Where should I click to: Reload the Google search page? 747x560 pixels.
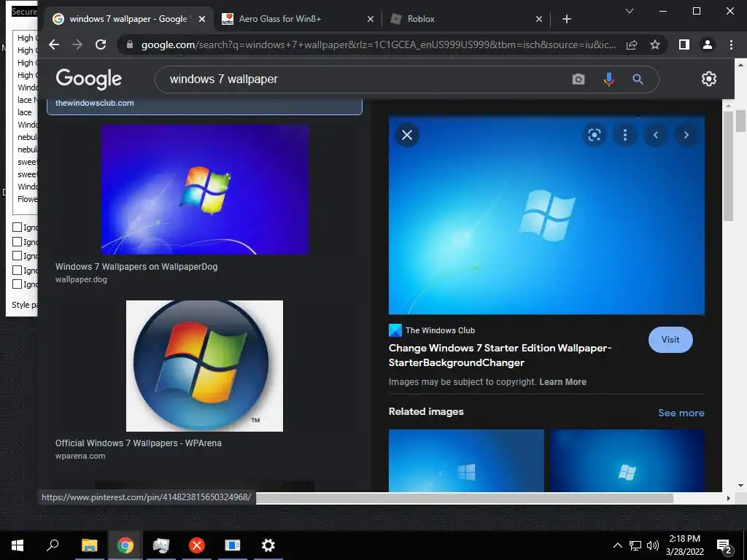[101, 44]
